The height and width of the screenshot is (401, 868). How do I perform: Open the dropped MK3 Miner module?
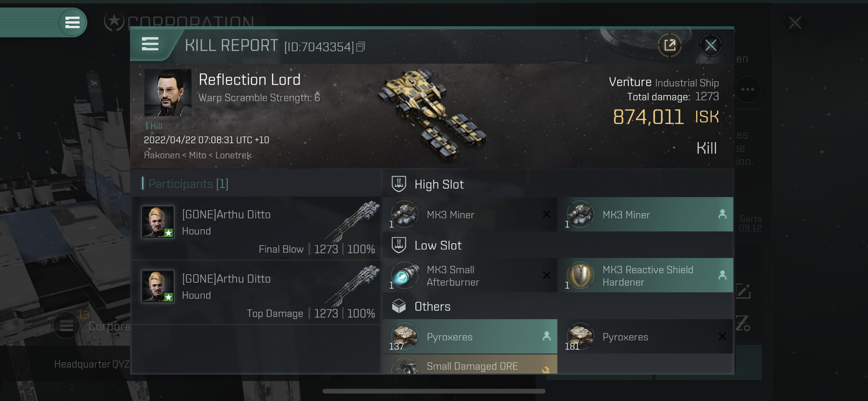[645, 215]
